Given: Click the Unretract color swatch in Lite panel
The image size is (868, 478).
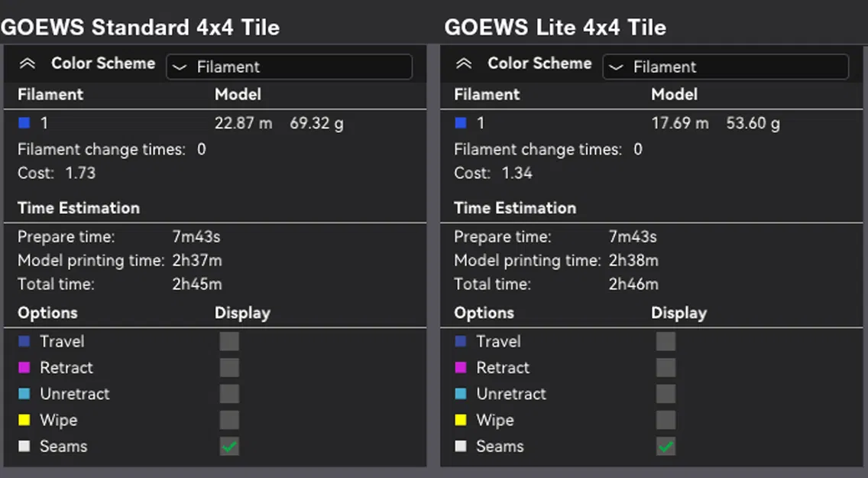Looking at the screenshot, I should (462, 393).
